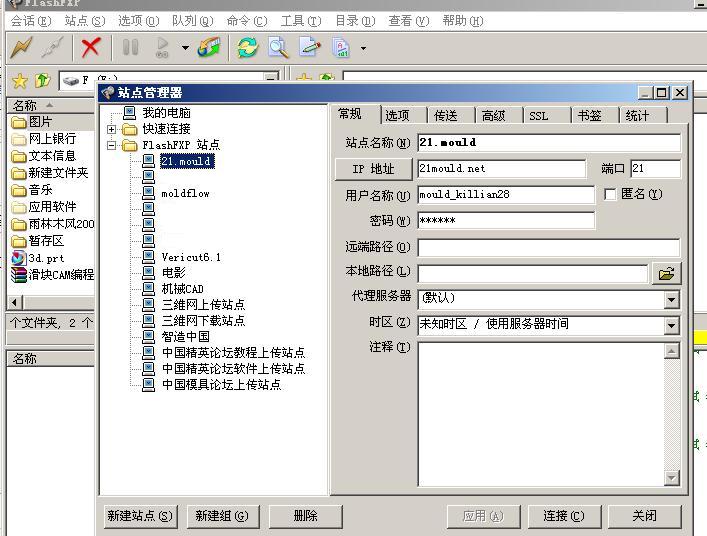
Task: Select the 机械CAD site entry
Action: click(x=183, y=289)
